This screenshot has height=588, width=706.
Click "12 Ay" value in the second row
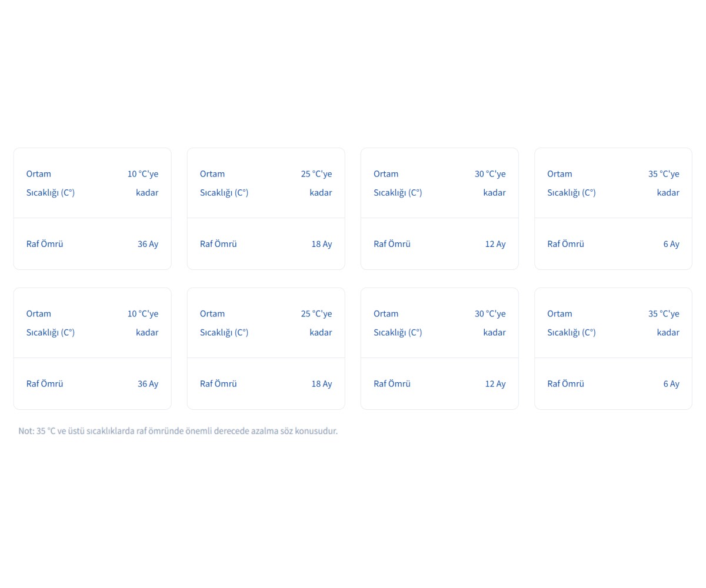click(495, 384)
